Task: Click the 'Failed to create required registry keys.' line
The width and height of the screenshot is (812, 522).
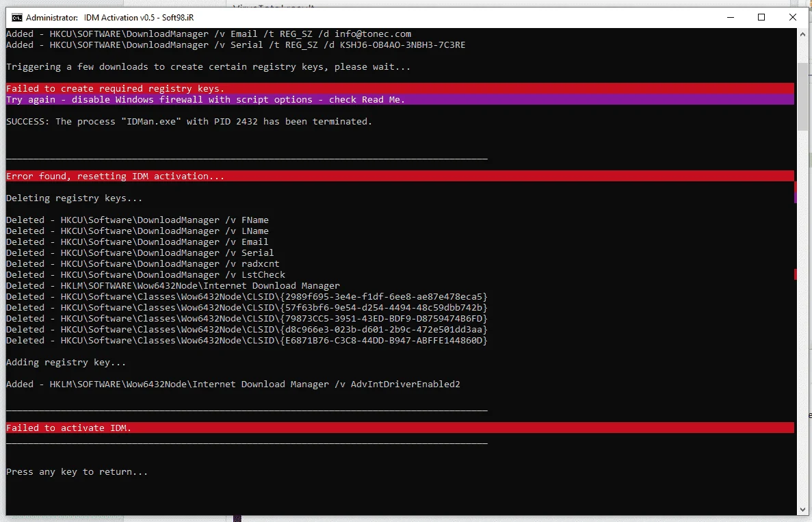Action: click(400, 88)
